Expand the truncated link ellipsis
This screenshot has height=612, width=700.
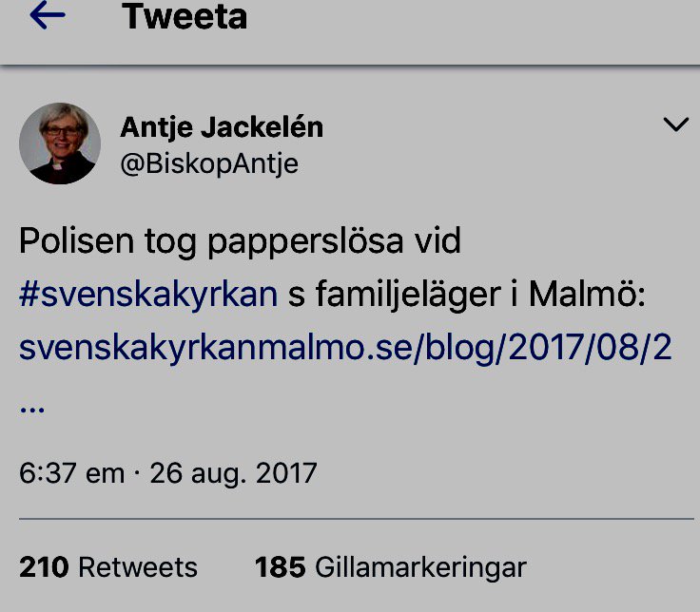(32, 409)
